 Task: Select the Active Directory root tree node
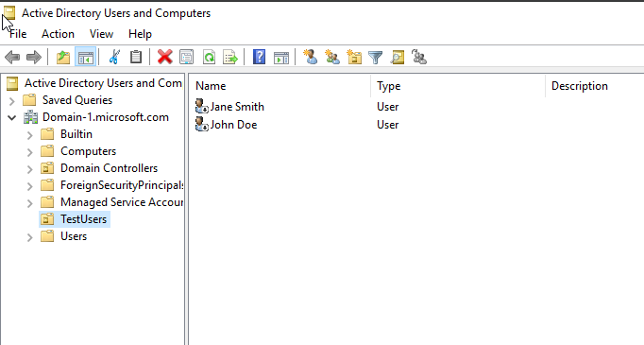pos(103,83)
